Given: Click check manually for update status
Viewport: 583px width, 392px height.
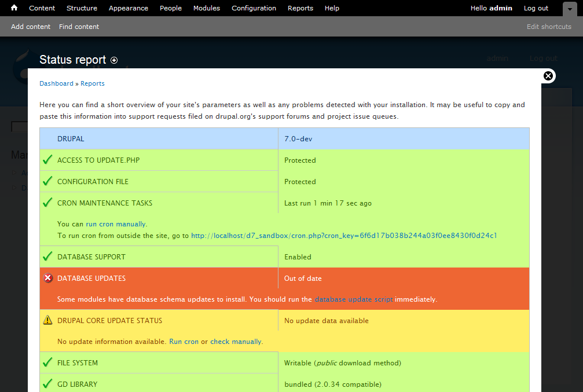Looking at the screenshot, I should (x=236, y=342).
